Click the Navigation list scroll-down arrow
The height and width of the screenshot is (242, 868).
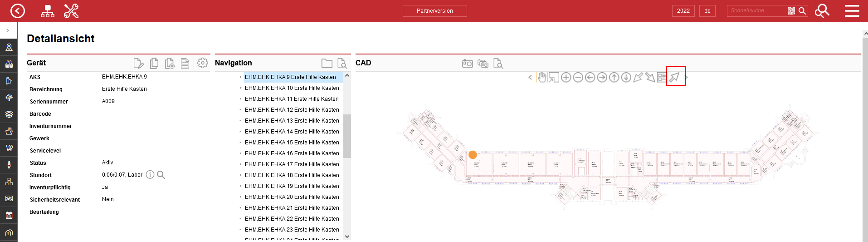click(347, 236)
